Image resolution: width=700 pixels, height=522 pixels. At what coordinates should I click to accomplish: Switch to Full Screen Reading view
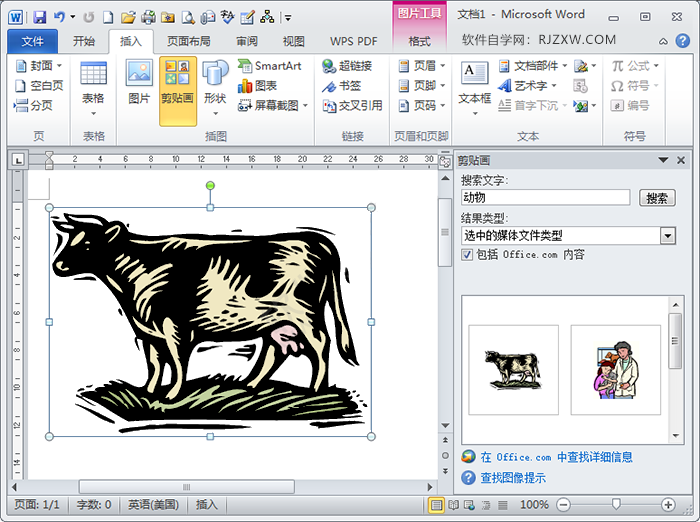coord(454,505)
